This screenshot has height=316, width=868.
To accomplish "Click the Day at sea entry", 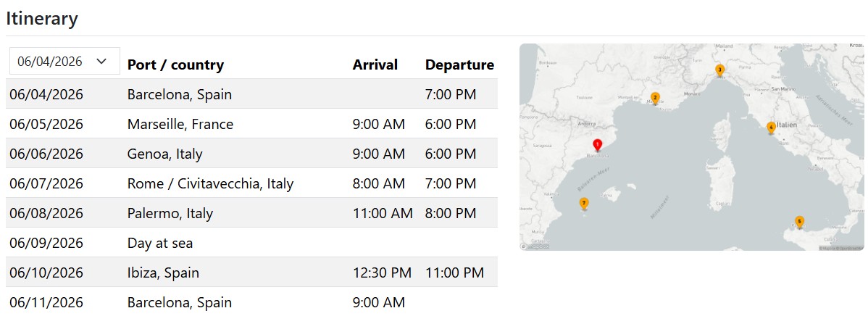I will coord(160,243).
